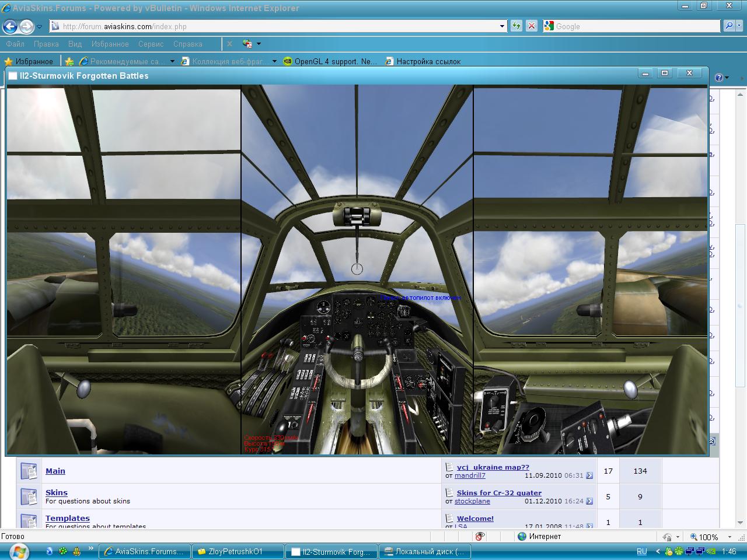Minimize the Il2-Sturmovik Forgotten Battles window
This screenshot has height=560, width=747.
645,73
